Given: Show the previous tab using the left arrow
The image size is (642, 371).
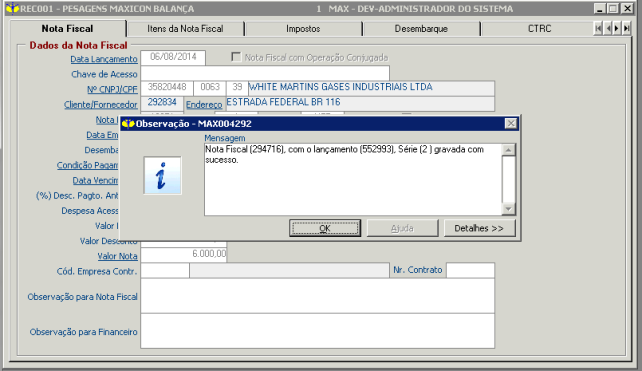Looking at the screenshot, I should coord(608,28).
